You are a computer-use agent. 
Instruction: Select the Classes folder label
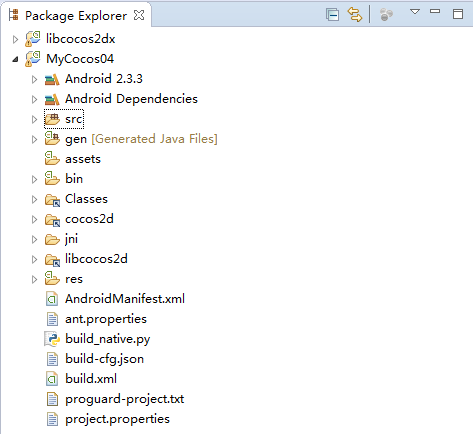tap(86, 199)
